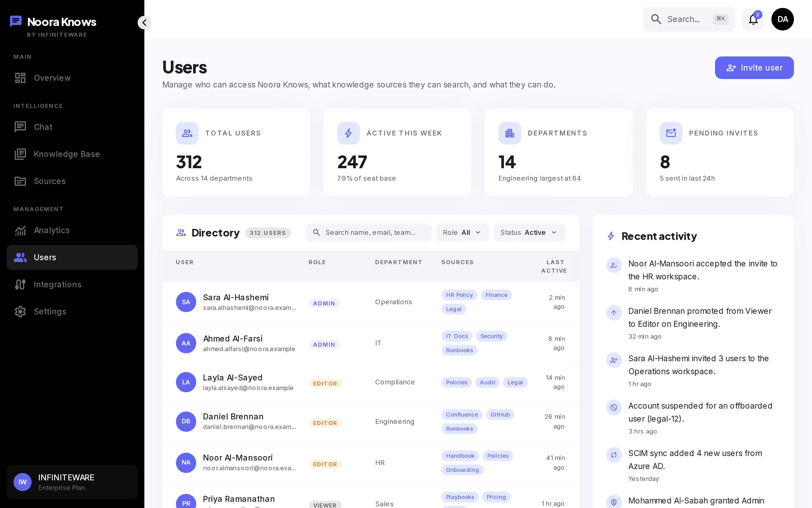Screen dimensions: 812x508
Task: Click the Onboarding source tag
Action: 462,470
